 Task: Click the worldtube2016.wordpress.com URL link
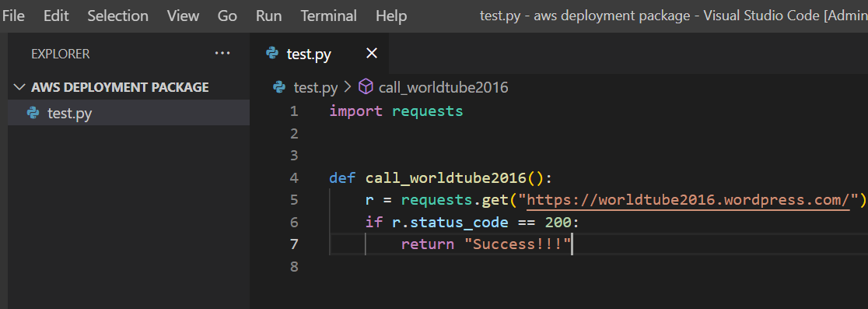(688, 201)
